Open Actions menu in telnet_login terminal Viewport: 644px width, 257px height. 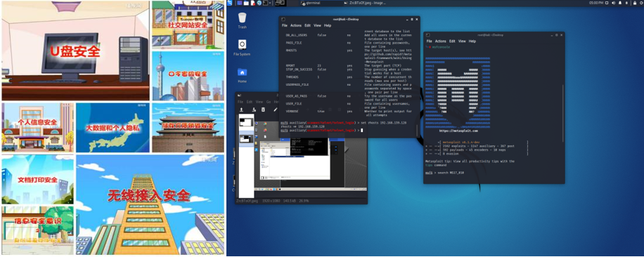click(296, 25)
